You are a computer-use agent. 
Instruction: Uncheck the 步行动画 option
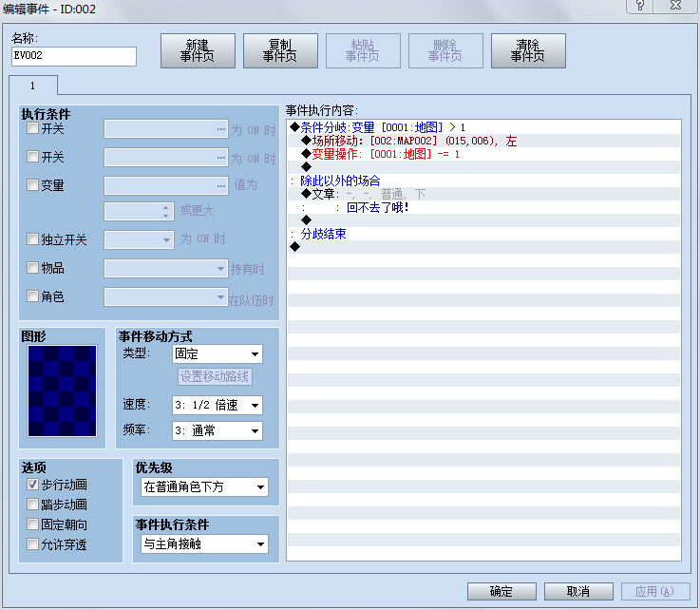32,485
